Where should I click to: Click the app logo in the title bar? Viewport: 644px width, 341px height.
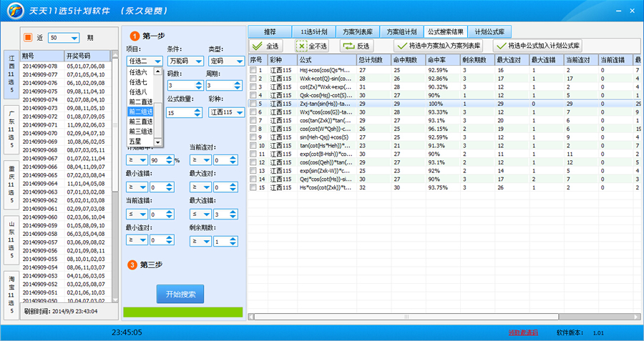[x=14, y=11]
